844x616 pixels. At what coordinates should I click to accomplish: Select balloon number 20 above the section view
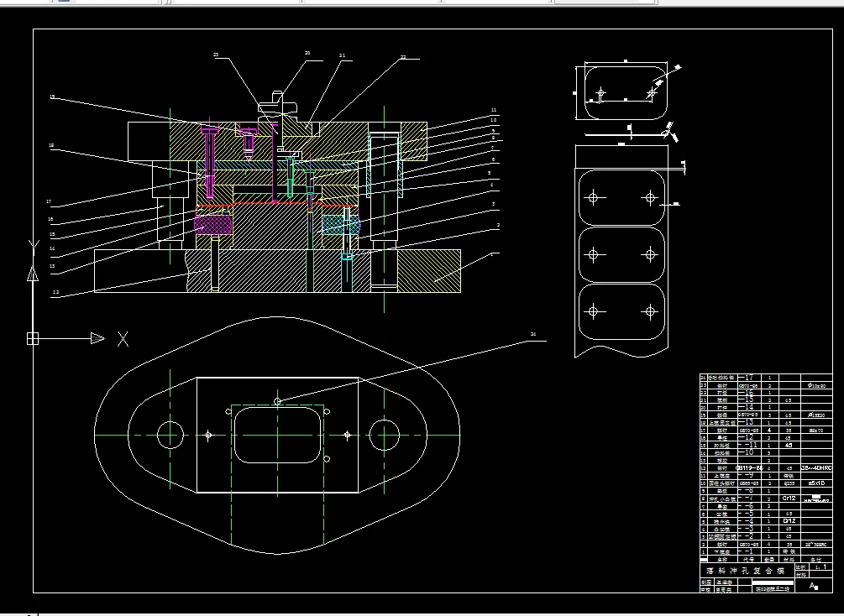click(307, 53)
